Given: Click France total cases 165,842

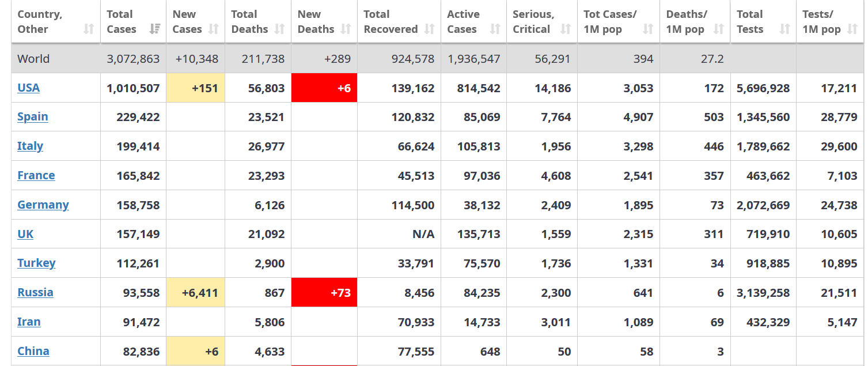Looking at the screenshot, I should [138, 176].
